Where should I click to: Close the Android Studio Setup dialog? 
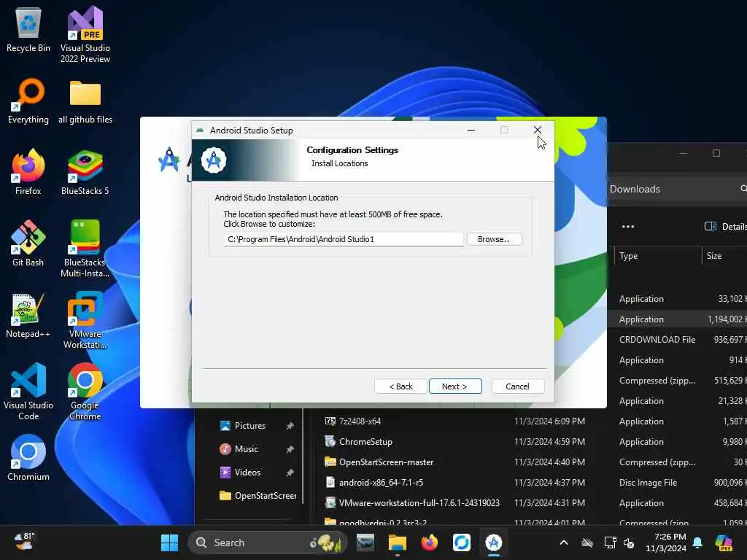(x=538, y=130)
